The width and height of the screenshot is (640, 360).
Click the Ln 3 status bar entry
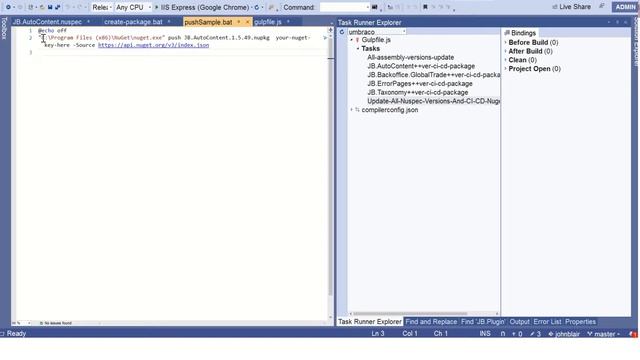tap(378, 334)
